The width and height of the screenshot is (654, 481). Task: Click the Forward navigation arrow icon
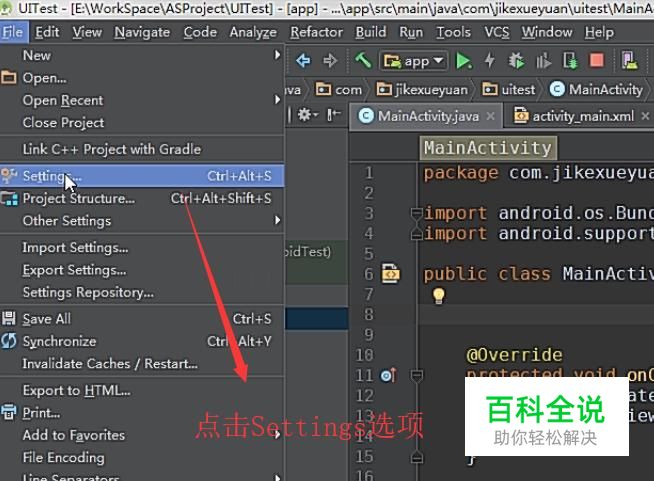(x=330, y=61)
